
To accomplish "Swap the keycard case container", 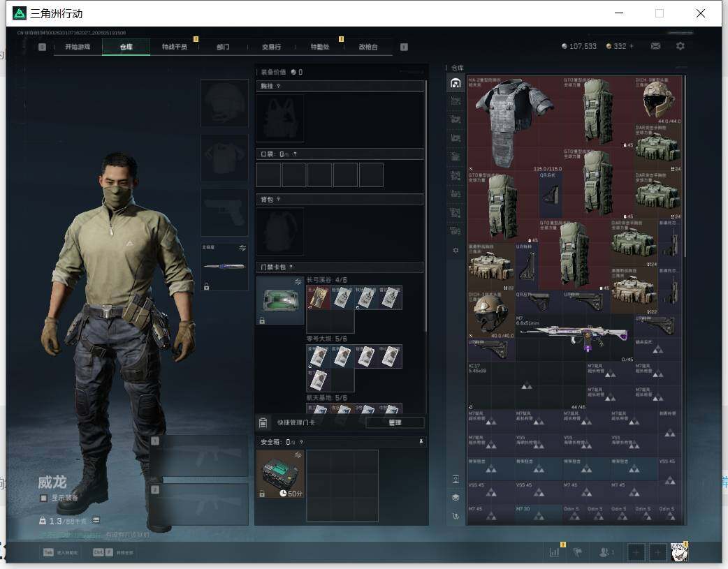I will click(x=298, y=281).
